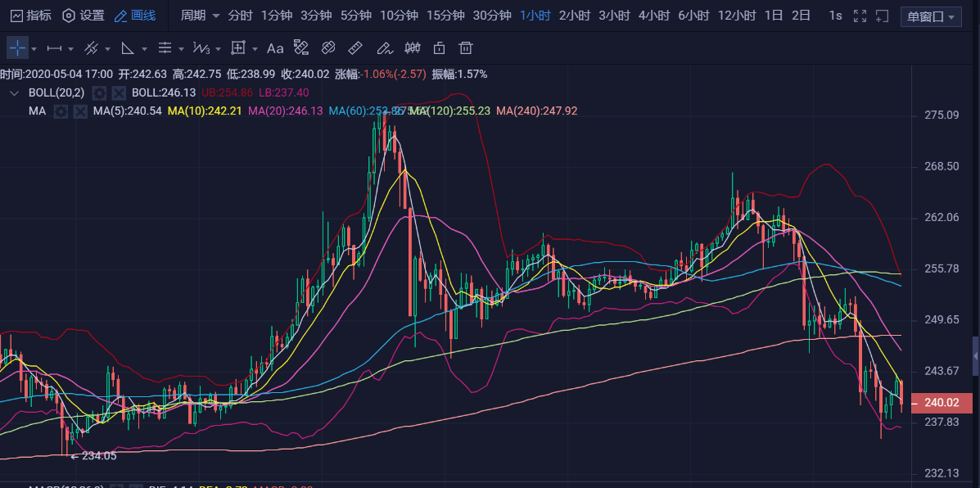
Task: Select the 15分钟 interval
Action: 445,16
